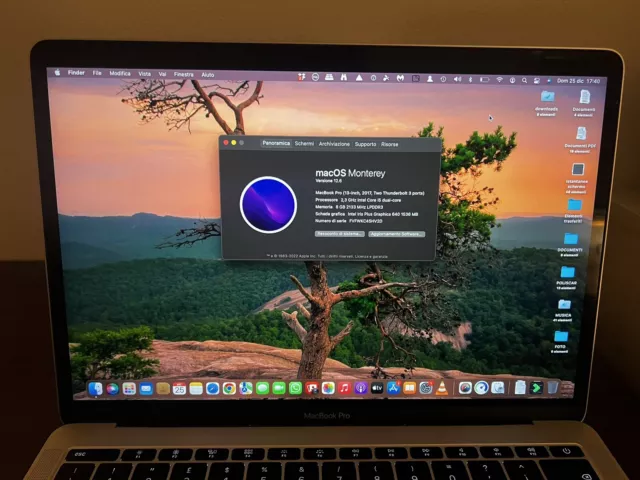Open the Modifica menu

pos(120,74)
